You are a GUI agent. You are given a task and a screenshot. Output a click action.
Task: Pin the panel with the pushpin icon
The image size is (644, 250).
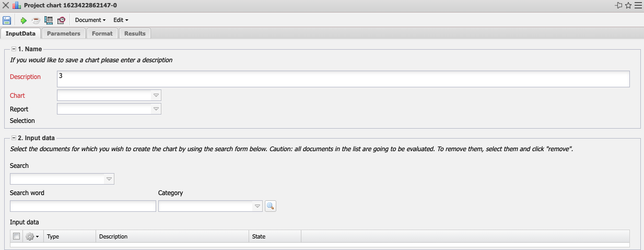click(619, 5)
